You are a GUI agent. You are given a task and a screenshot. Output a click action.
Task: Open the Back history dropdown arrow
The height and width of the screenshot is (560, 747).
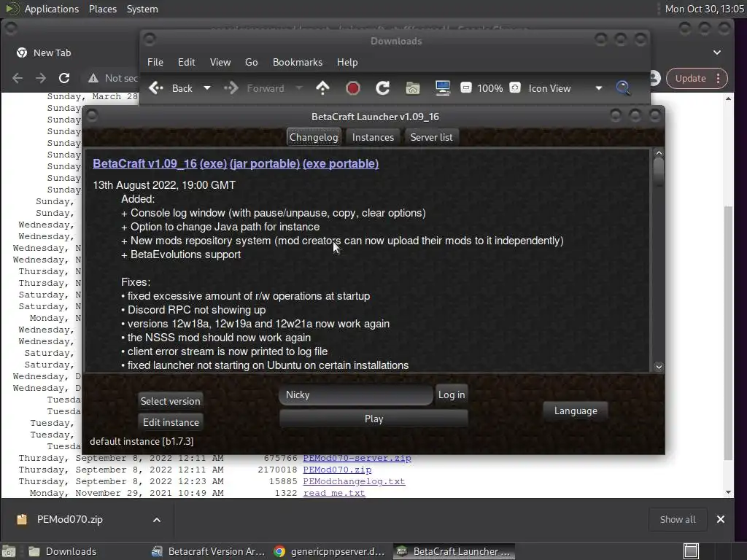pos(206,88)
